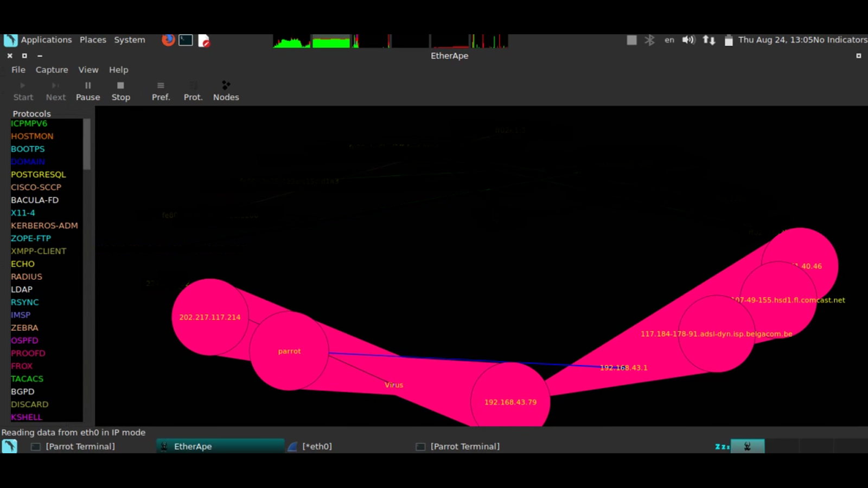The width and height of the screenshot is (868, 488).
Task: Select the XMPP-CLIENT protocol entry
Action: point(39,251)
